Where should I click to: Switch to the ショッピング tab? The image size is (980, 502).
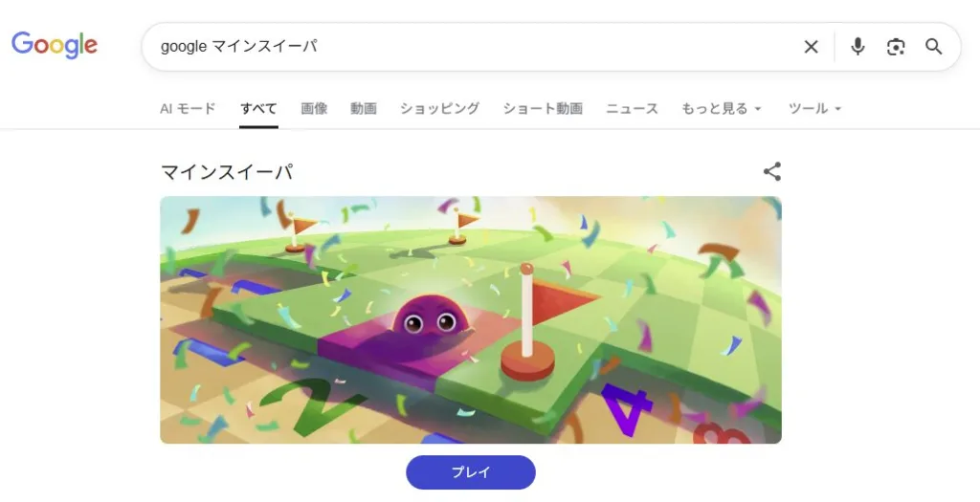[x=439, y=109]
